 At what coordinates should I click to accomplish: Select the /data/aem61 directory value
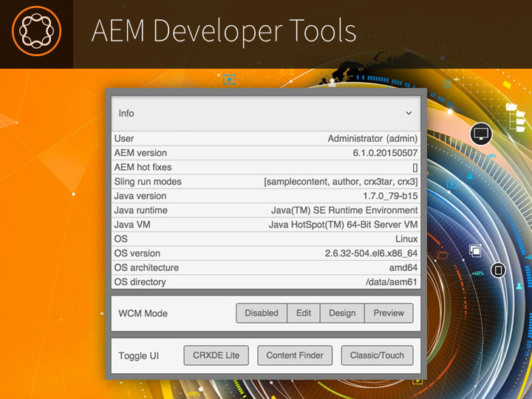pyautogui.click(x=392, y=282)
